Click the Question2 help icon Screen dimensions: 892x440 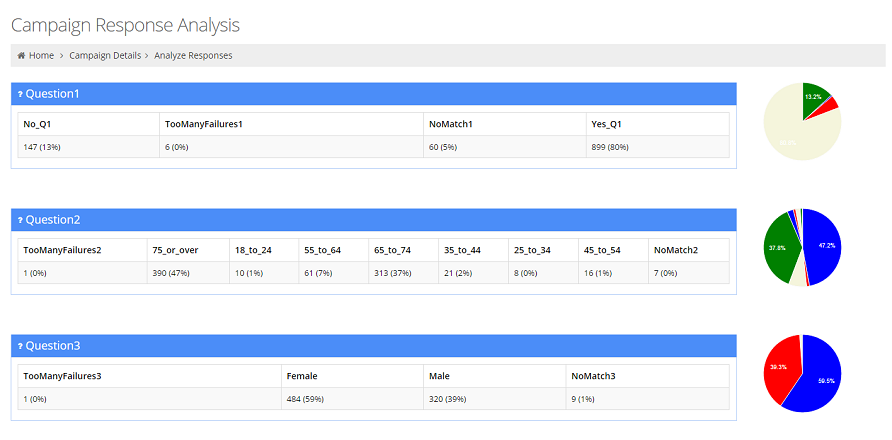point(20,220)
